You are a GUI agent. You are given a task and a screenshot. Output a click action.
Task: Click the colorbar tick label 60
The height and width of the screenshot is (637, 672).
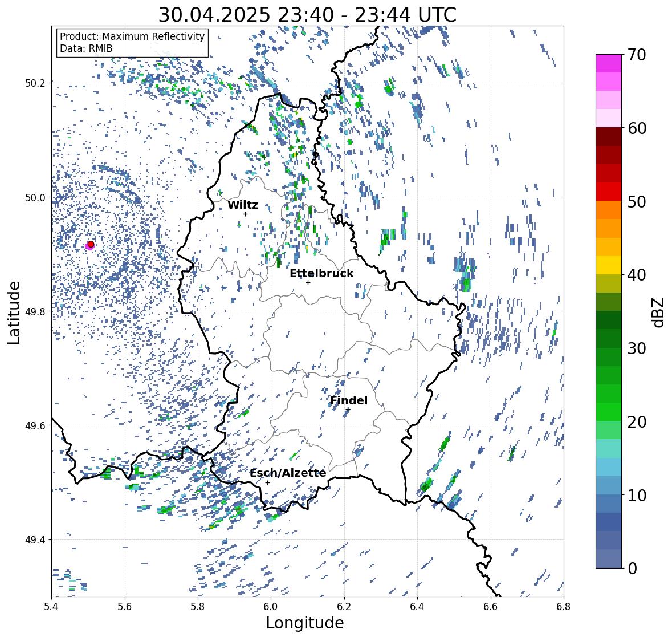(x=637, y=128)
